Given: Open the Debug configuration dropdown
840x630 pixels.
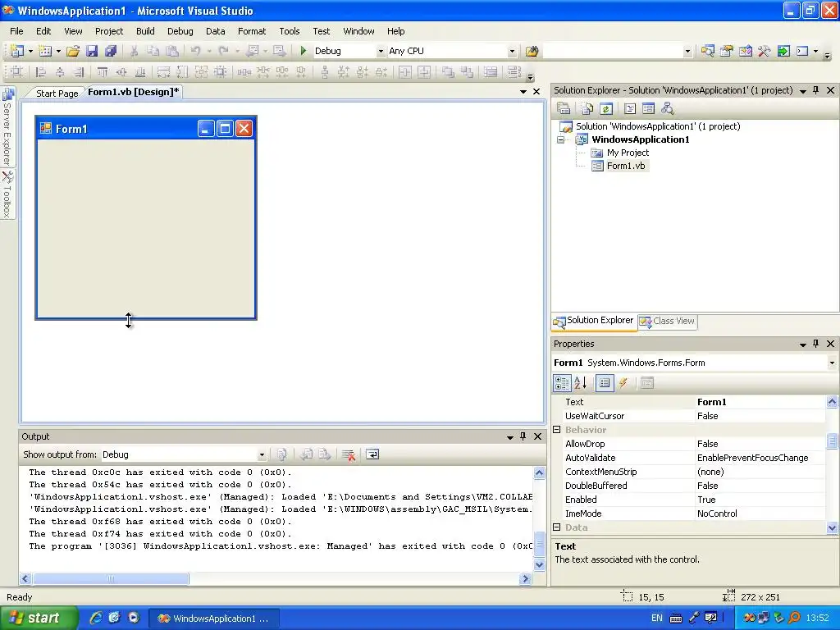Looking at the screenshot, I should (381, 51).
